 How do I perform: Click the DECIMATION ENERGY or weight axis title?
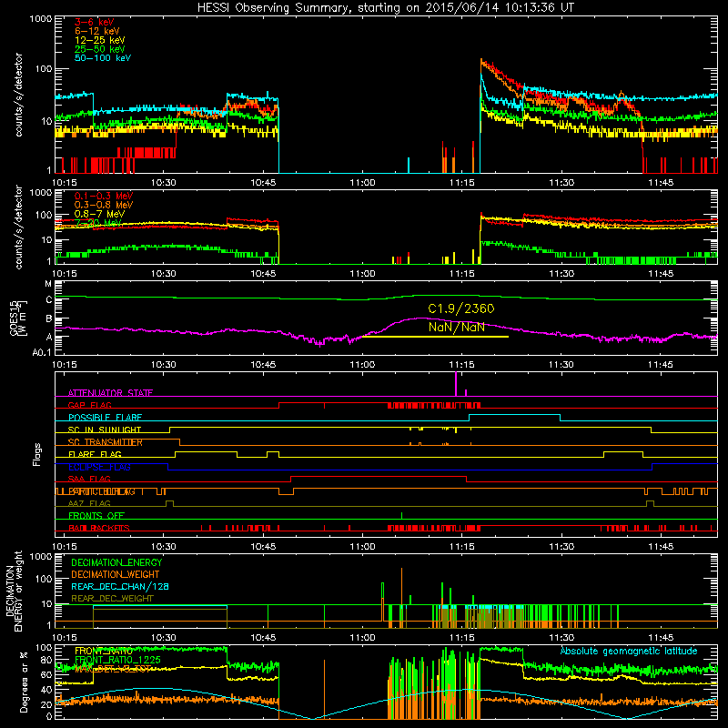coord(14,591)
